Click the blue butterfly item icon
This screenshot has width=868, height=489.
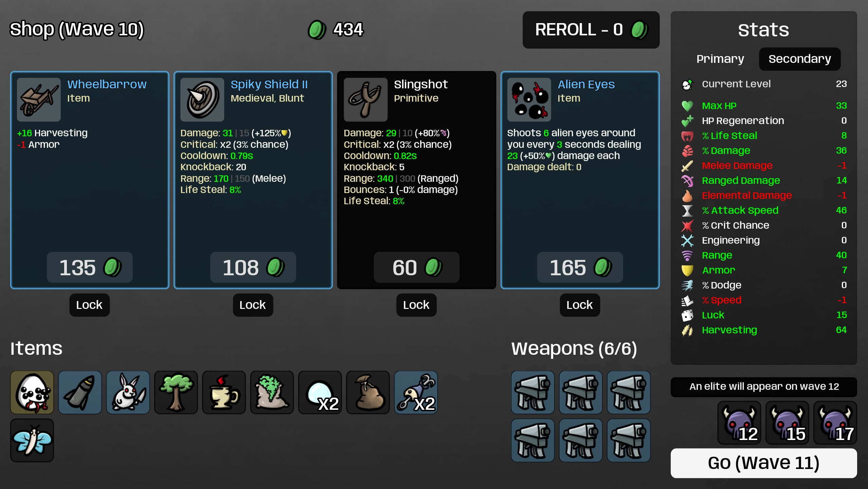[x=32, y=440]
